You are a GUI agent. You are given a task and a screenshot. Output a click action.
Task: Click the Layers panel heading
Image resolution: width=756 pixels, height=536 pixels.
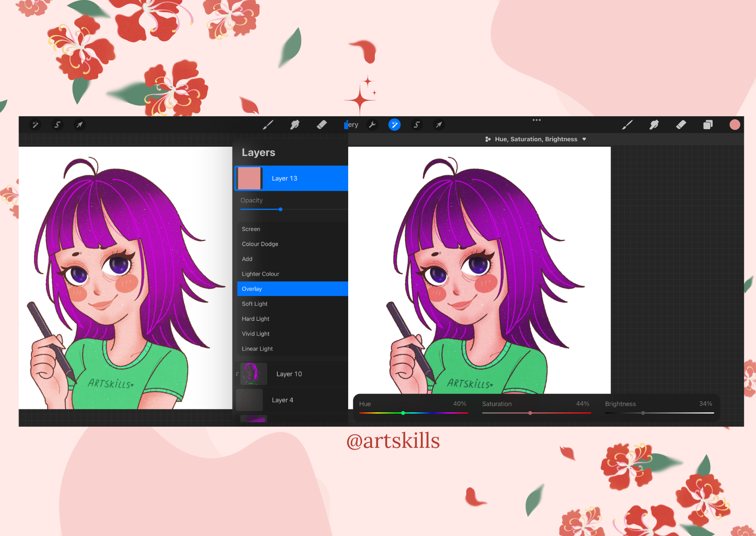[x=259, y=153]
